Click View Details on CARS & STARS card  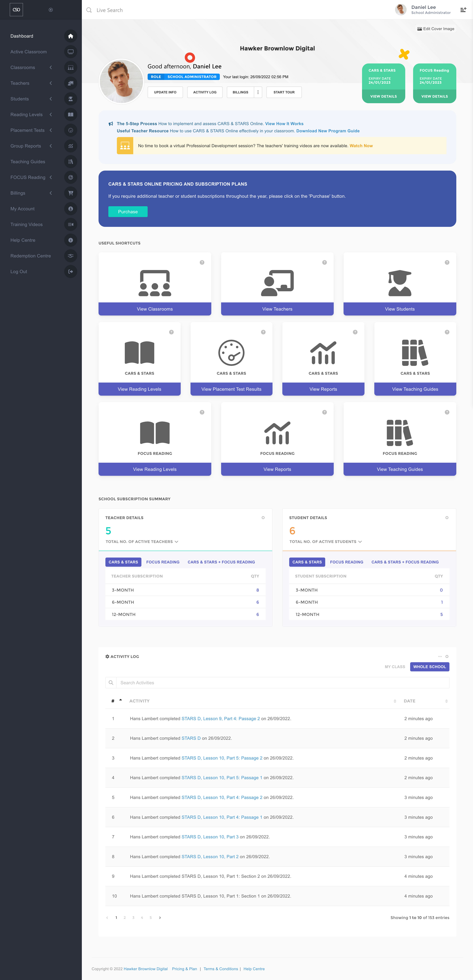(x=383, y=96)
